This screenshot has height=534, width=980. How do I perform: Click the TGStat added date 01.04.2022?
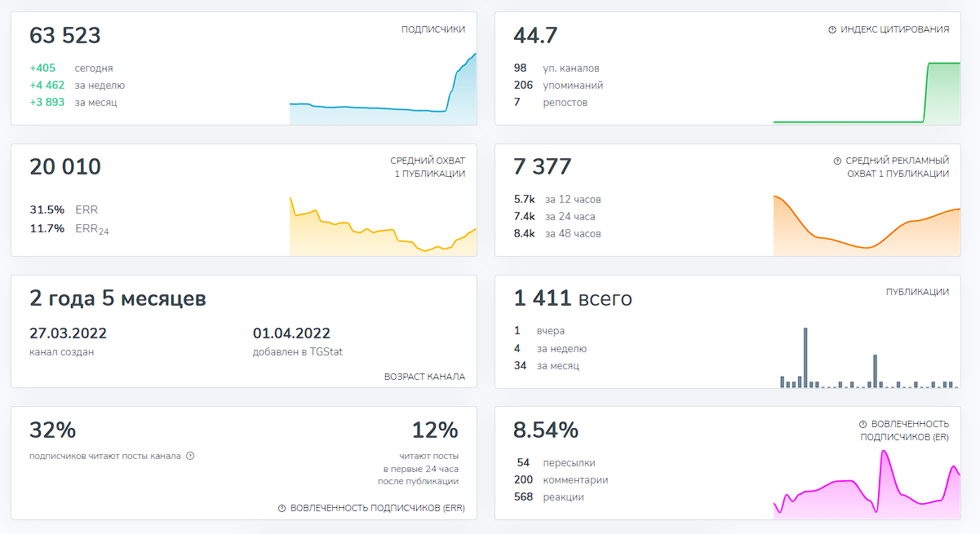pos(291,333)
